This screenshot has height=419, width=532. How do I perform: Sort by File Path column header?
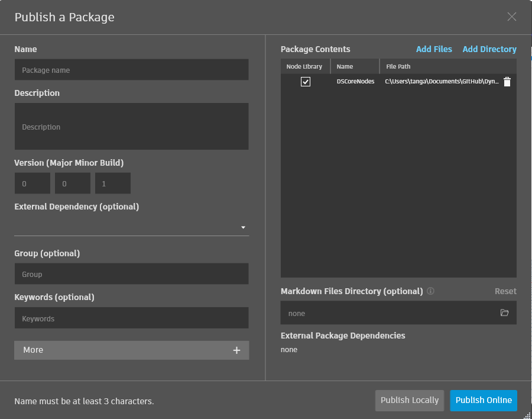click(x=448, y=67)
